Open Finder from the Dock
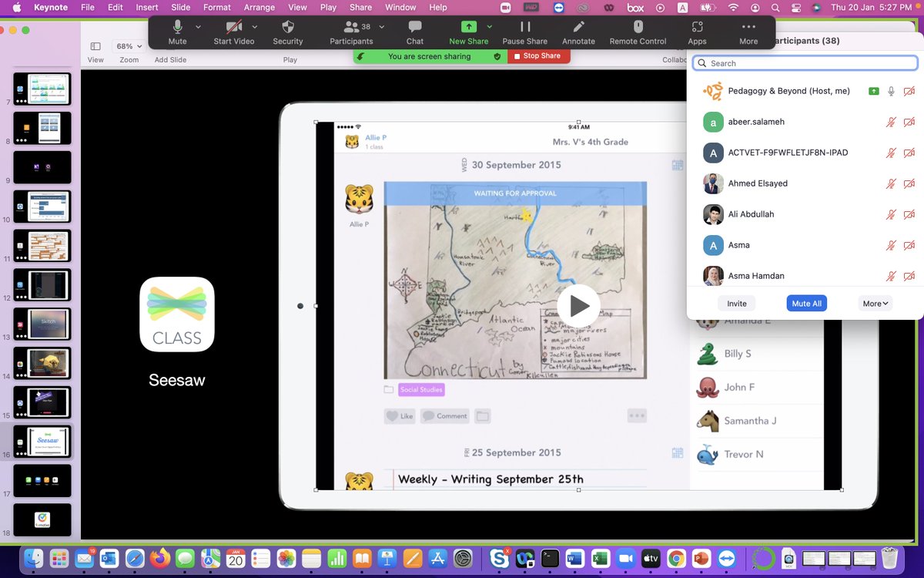 [32, 558]
